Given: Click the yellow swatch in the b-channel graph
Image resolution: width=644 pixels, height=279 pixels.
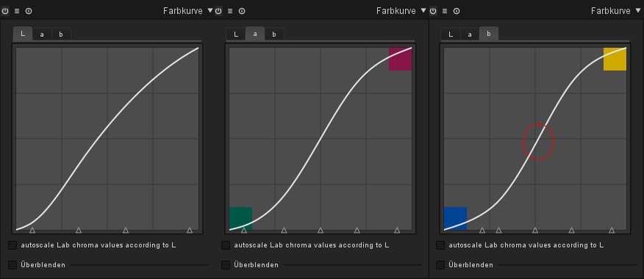Looking at the screenshot, I should [x=615, y=59].
